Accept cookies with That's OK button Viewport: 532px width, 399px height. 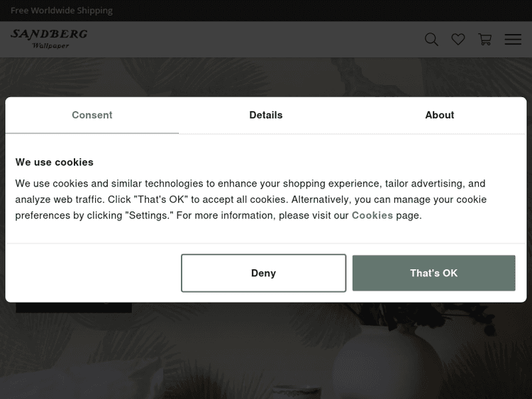click(x=433, y=273)
